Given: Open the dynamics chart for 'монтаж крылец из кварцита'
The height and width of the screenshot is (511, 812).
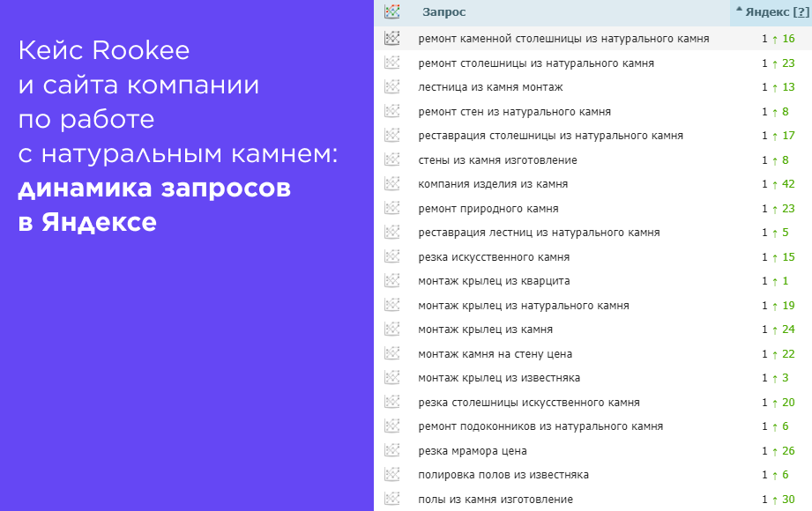Looking at the screenshot, I should coord(393,280).
